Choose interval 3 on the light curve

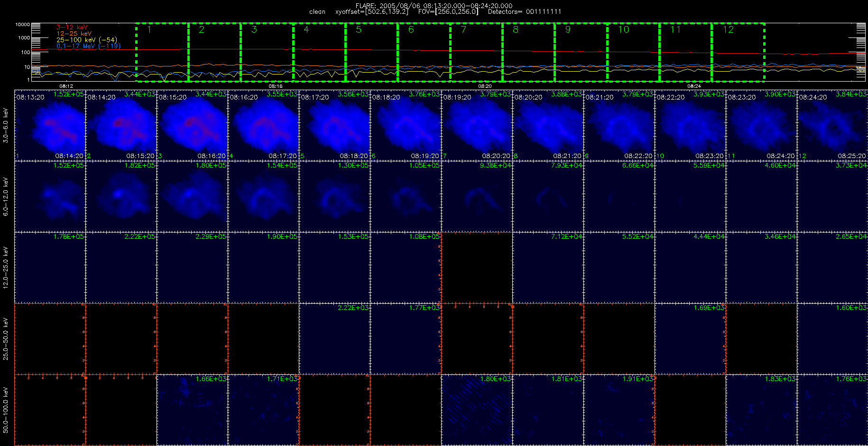coord(267,52)
